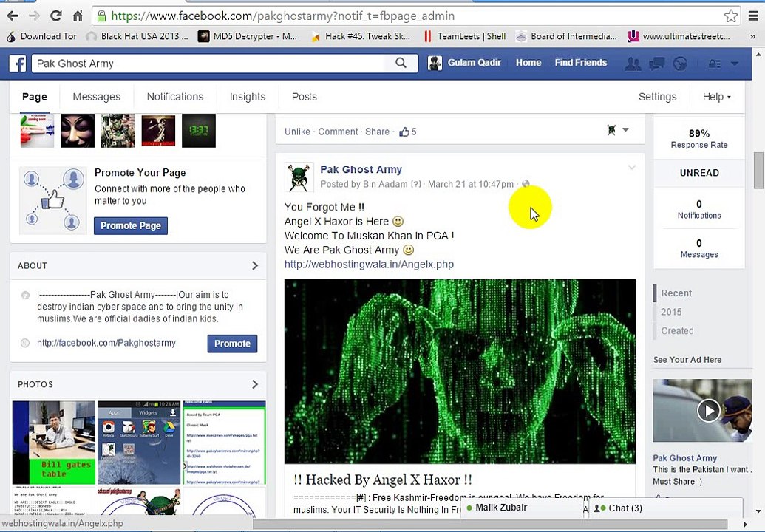Click the Promote button next to page URL
The width and height of the screenshot is (765, 532).
(x=232, y=344)
